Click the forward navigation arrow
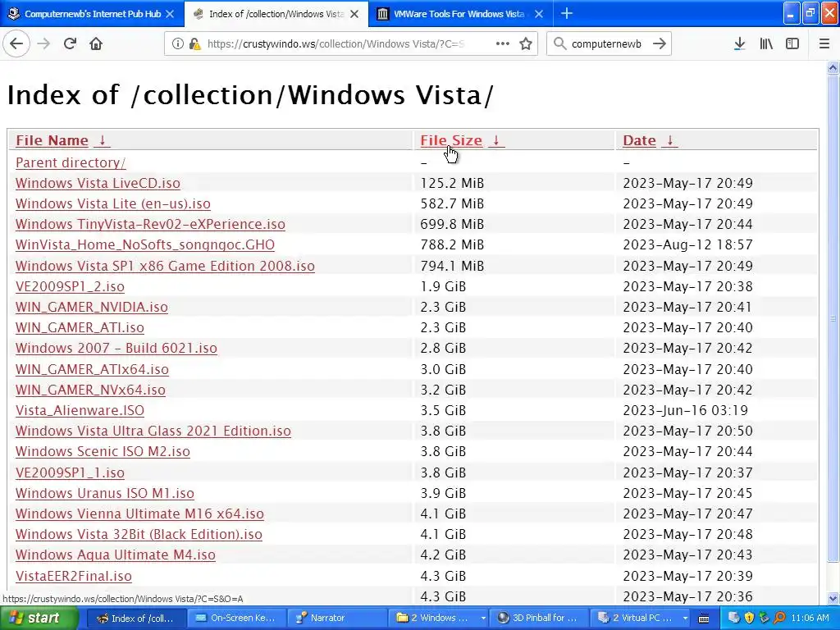Screen dimensions: 840x630 tap(43, 43)
